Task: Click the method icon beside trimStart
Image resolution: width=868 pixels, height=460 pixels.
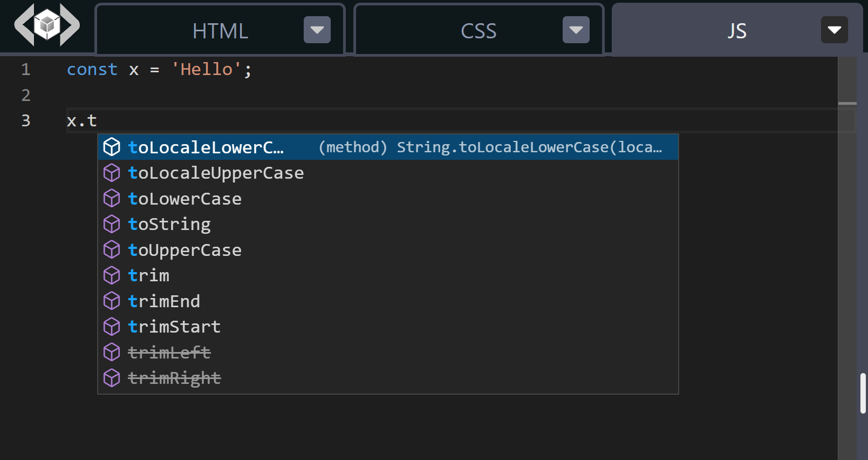Action: point(112,327)
